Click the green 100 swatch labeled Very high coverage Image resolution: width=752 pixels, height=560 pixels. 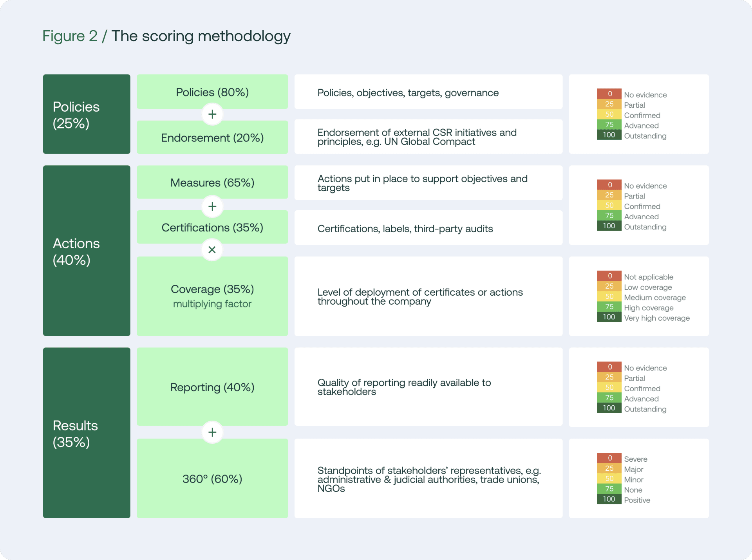click(609, 317)
